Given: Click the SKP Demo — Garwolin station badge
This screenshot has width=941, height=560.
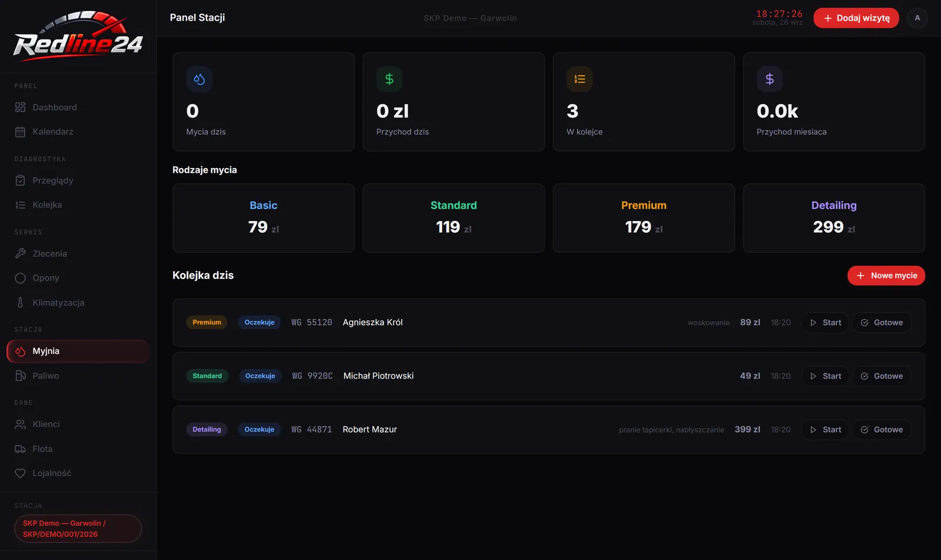Looking at the screenshot, I should tap(78, 529).
